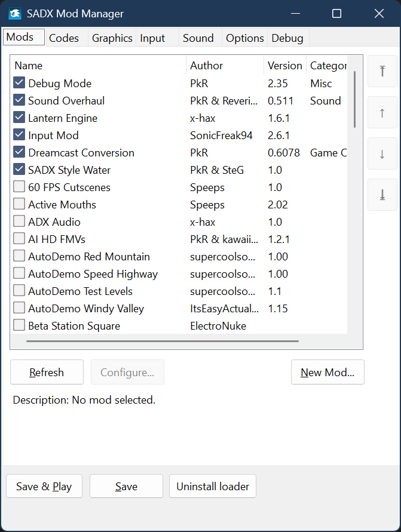
Task: Click the move-to-bottom arrow button
Action: [x=382, y=195]
